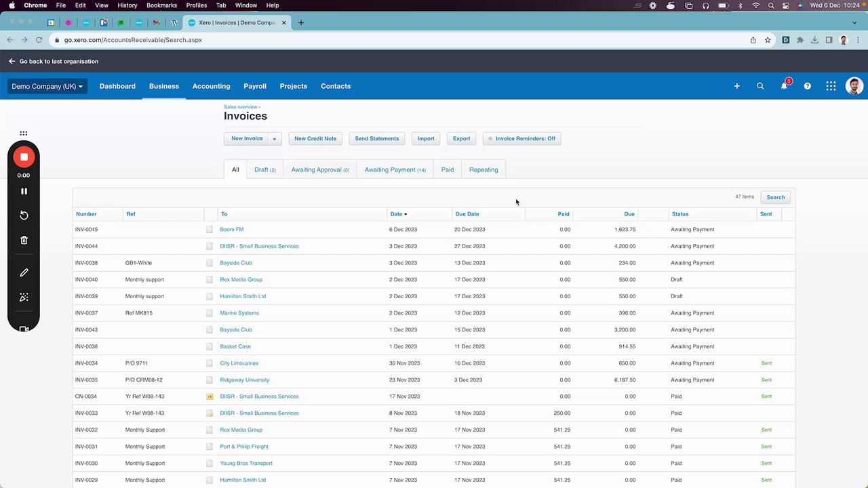Go to the Dashboard
Viewport: 868px width, 488px height.
117,86
